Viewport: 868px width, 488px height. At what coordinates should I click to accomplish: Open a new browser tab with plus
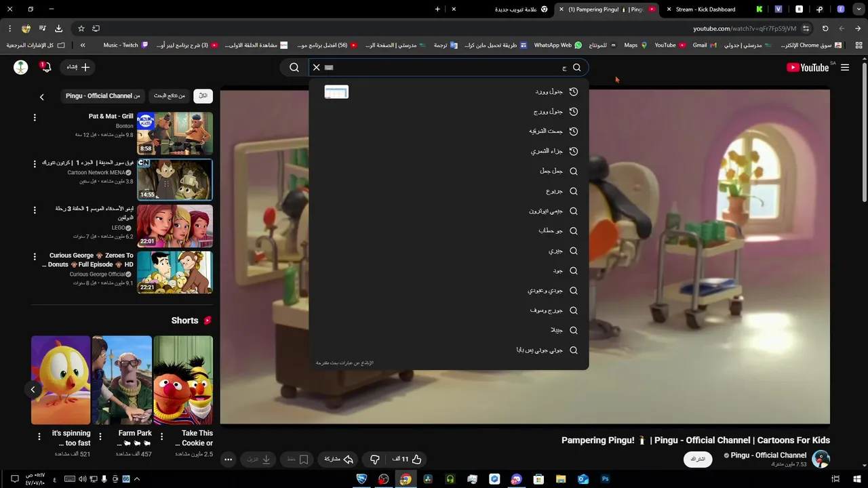click(437, 9)
